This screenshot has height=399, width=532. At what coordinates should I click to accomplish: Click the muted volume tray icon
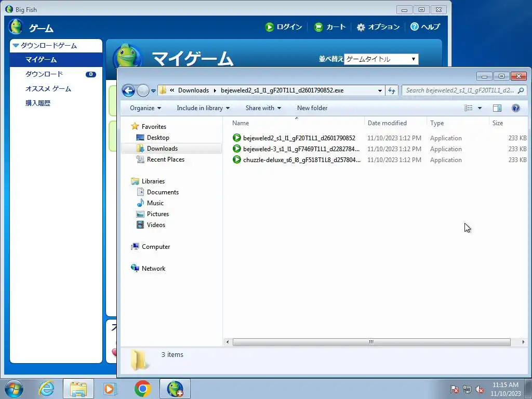tap(480, 389)
